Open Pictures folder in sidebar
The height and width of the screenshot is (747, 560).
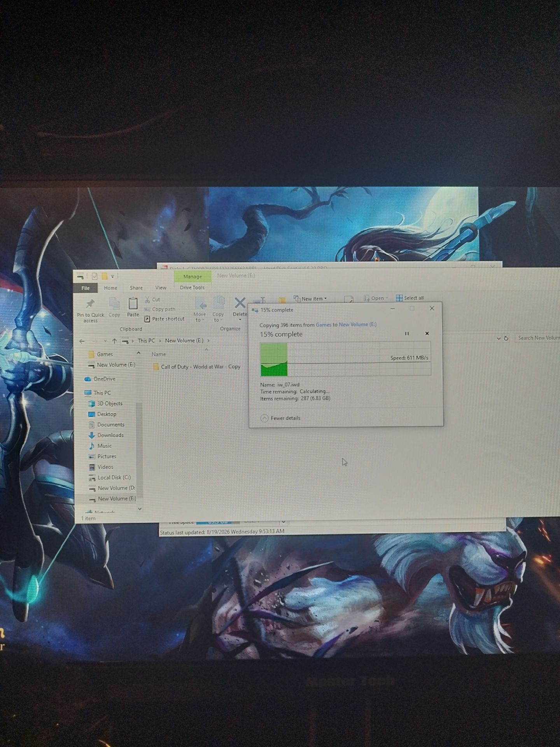click(103, 456)
